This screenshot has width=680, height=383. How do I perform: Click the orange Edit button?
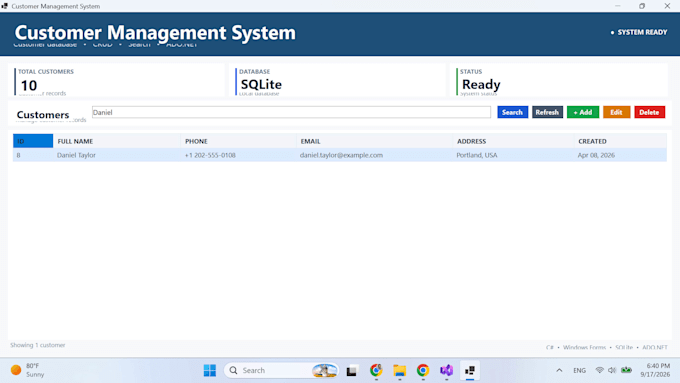coord(616,112)
